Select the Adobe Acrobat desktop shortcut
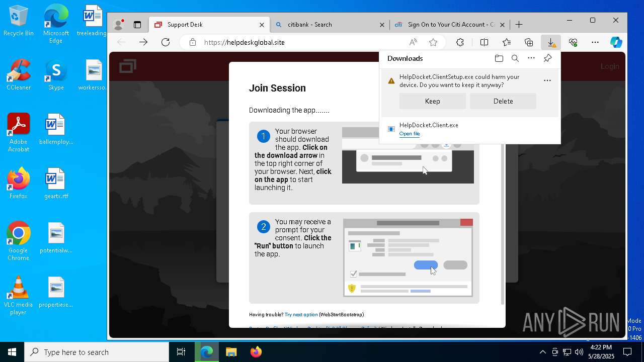The height and width of the screenshot is (362, 644). click(x=19, y=133)
